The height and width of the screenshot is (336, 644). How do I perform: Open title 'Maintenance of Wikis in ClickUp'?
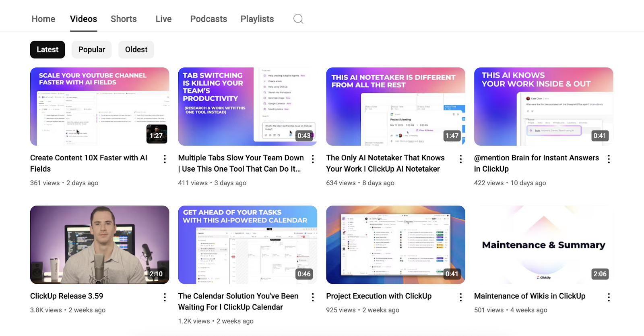(530, 296)
